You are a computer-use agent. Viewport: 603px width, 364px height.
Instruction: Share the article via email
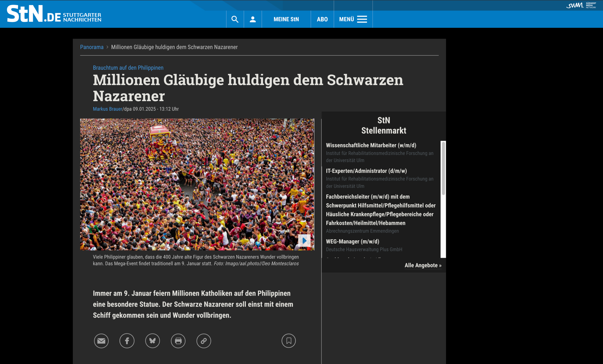pyautogui.click(x=101, y=341)
